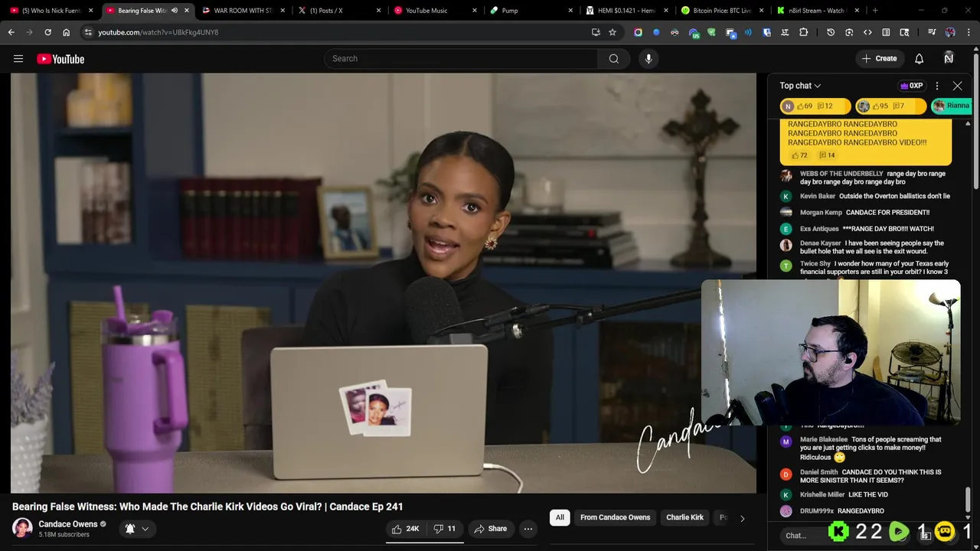The image size is (980, 551).
Task: Start voice search with the microphone
Action: pos(648,59)
